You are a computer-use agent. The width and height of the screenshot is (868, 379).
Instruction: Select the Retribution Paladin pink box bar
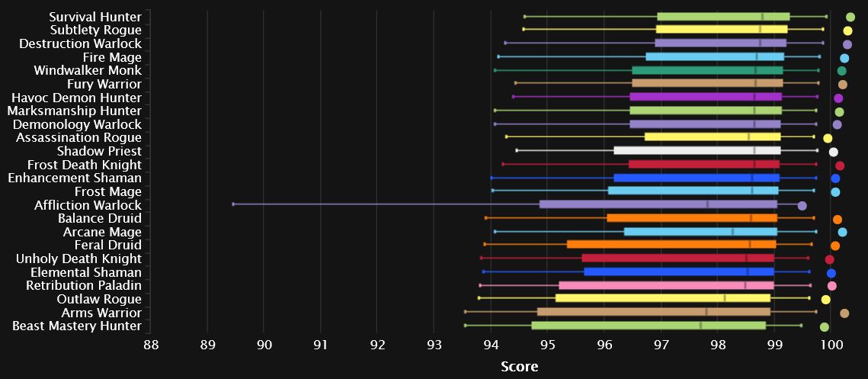[x=666, y=285]
